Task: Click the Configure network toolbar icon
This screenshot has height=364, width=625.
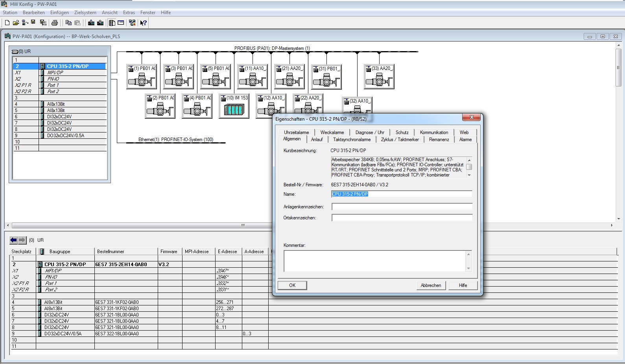Action: pos(132,23)
